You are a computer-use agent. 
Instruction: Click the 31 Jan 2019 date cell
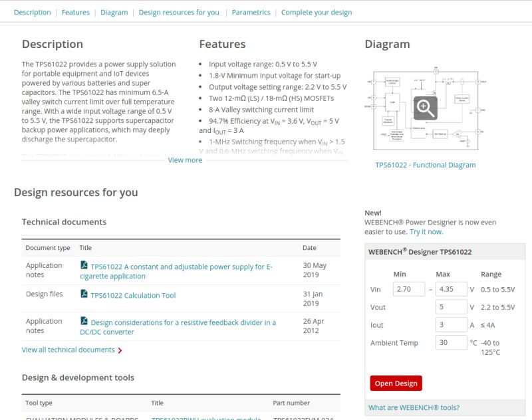click(313, 298)
